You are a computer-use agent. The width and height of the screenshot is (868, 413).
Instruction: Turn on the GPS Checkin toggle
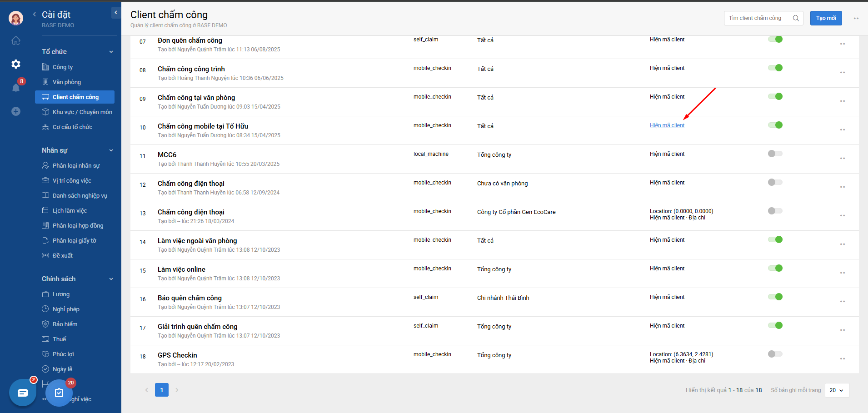coord(775,354)
